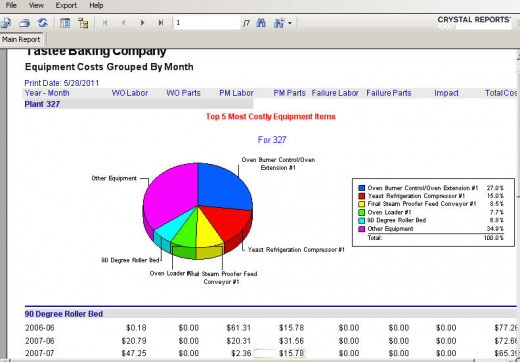The height and width of the screenshot is (362, 520).
Task: Click the cyan legend swatch for 90 Degree Roller Bed
Action: point(361,220)
